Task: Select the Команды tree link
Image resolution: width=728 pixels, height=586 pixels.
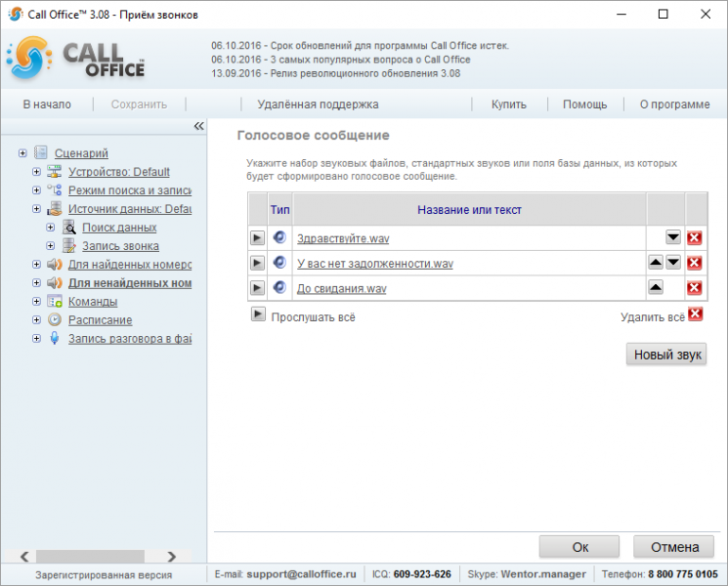Action: (x=93, y=302)
